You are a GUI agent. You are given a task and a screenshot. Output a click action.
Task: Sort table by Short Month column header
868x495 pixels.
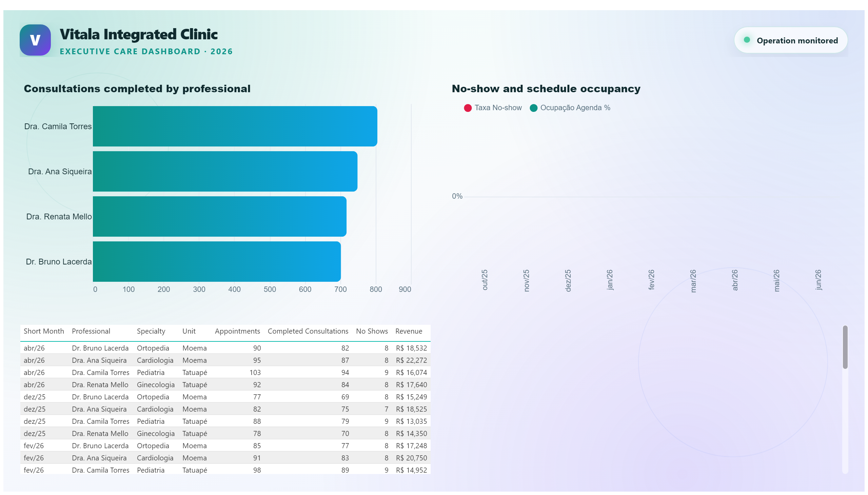click(x=44, y=332)
